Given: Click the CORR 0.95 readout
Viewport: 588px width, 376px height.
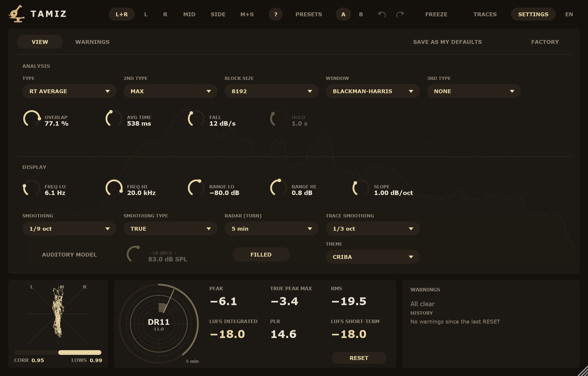Looking at the screenshot, I should 29,360.
